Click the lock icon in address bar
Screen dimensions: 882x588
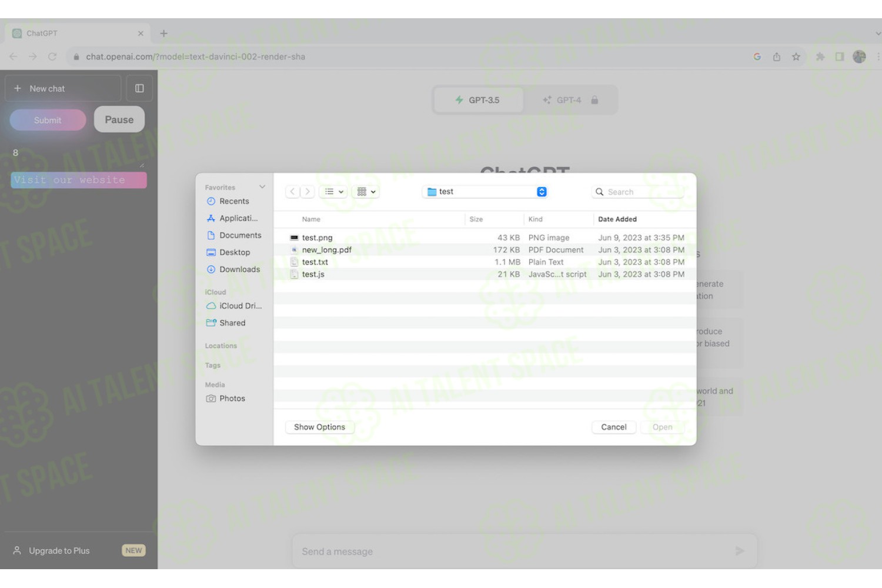point(76,57)
